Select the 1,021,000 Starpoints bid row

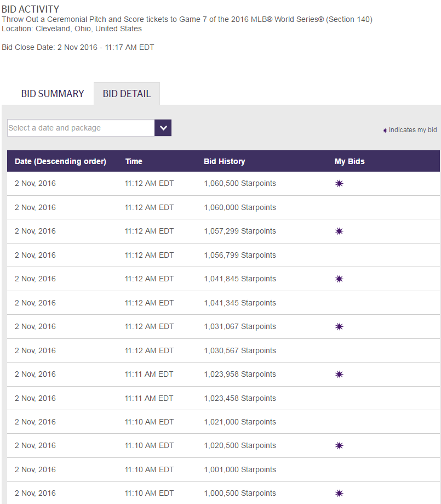coord(223,422)
